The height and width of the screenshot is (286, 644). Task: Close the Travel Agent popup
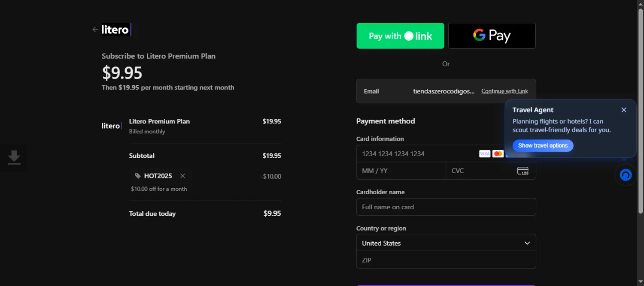click(x=624, y=110)
